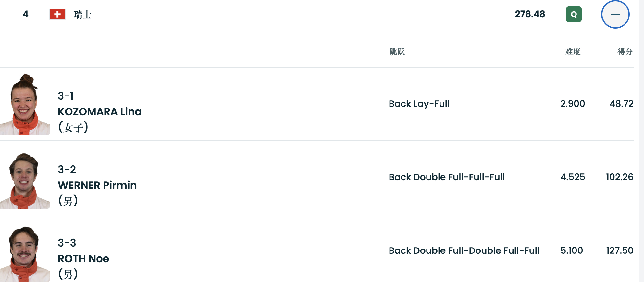Select the Back Double Full-Double Full-Full jump
The width and height of the screenshot is (644, 282).
click(x=464, y=251)
